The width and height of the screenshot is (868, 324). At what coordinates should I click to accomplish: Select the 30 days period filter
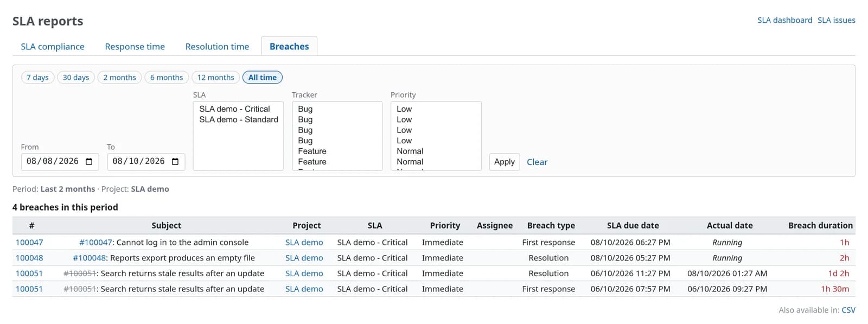click(76, 78)
